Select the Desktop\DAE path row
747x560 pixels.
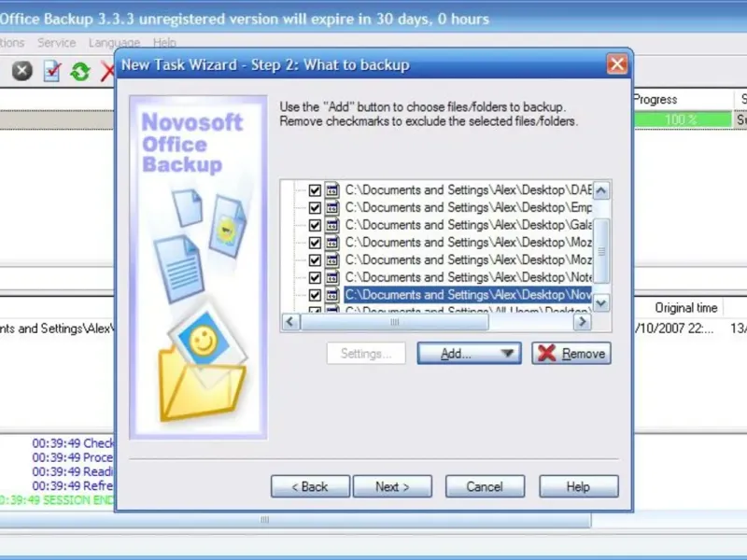pos(468,190)
